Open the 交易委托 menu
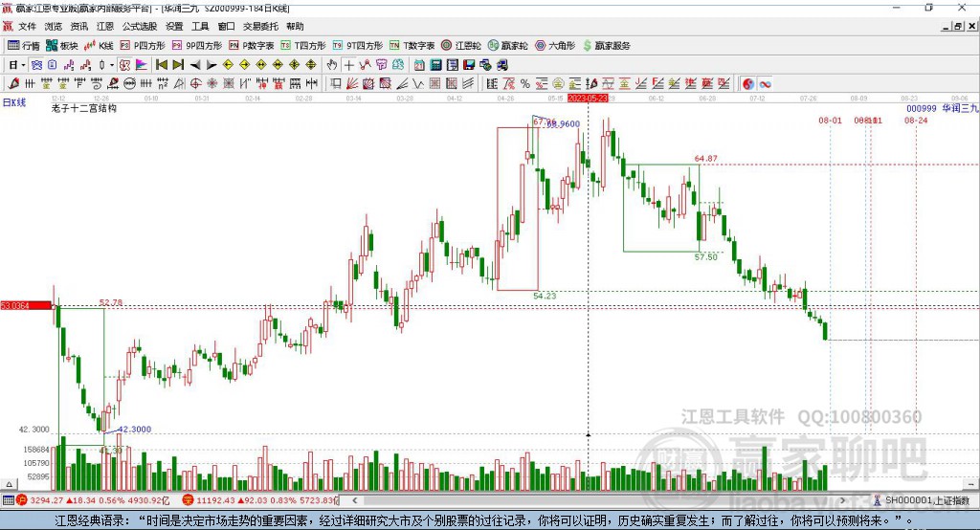 260,26
